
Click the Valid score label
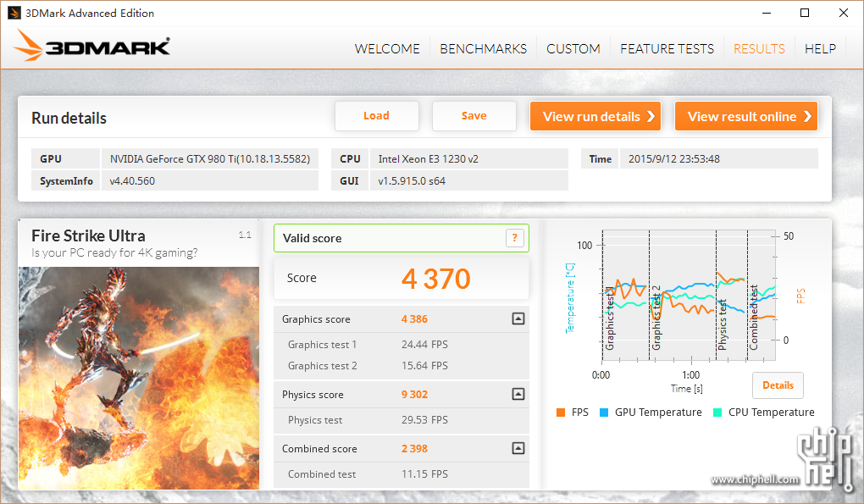[312, 238]
